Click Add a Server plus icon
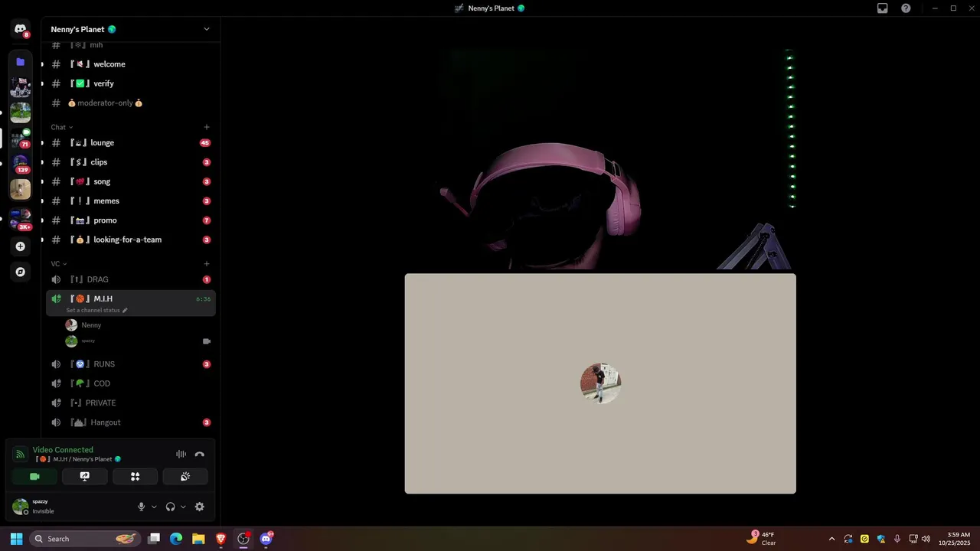 (x=21, y=246)
